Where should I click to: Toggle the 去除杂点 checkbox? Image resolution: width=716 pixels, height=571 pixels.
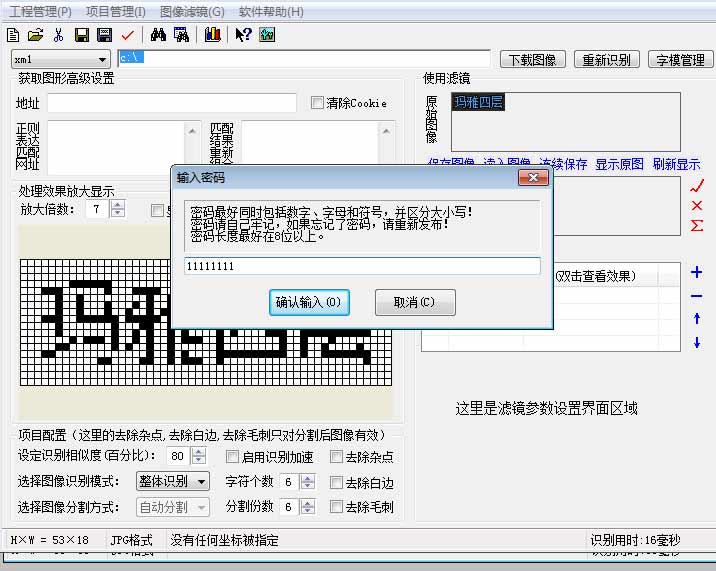(x=337, y=457)
